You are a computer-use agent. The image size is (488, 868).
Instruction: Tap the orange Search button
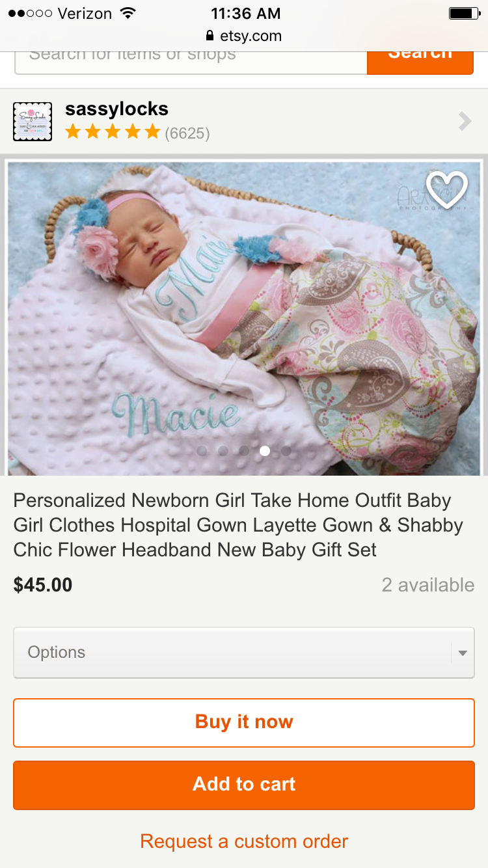420,59
